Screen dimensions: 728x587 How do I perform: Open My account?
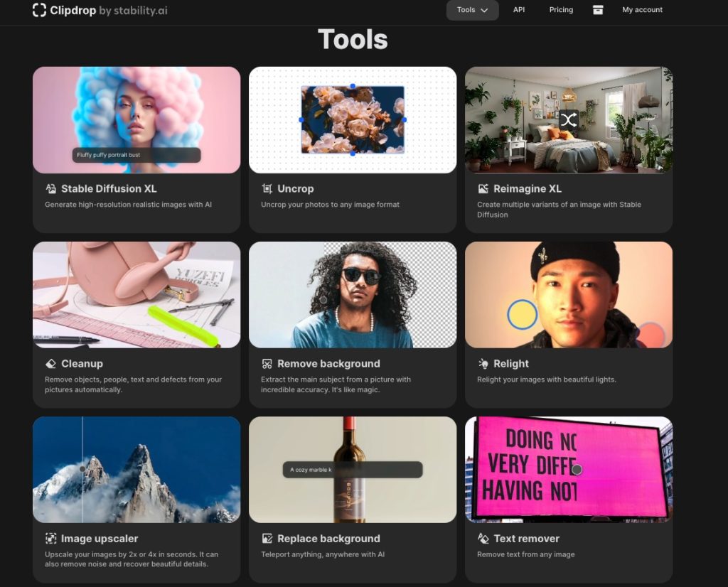[x=642, y=10]
